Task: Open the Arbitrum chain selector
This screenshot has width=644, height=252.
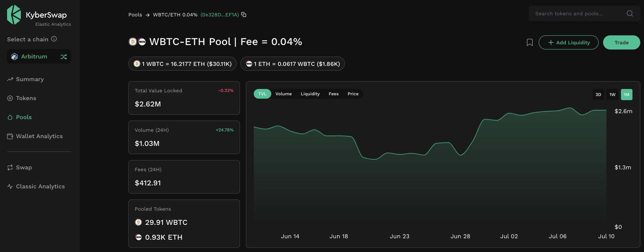Action: [39, 57]
